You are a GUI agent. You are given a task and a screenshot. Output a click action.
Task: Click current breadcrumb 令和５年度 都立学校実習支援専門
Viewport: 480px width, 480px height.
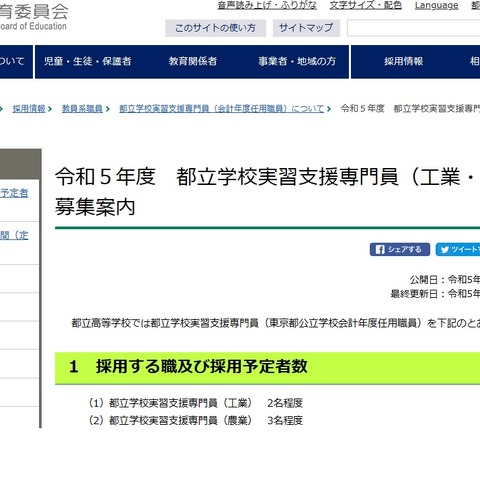coord(410,109)
